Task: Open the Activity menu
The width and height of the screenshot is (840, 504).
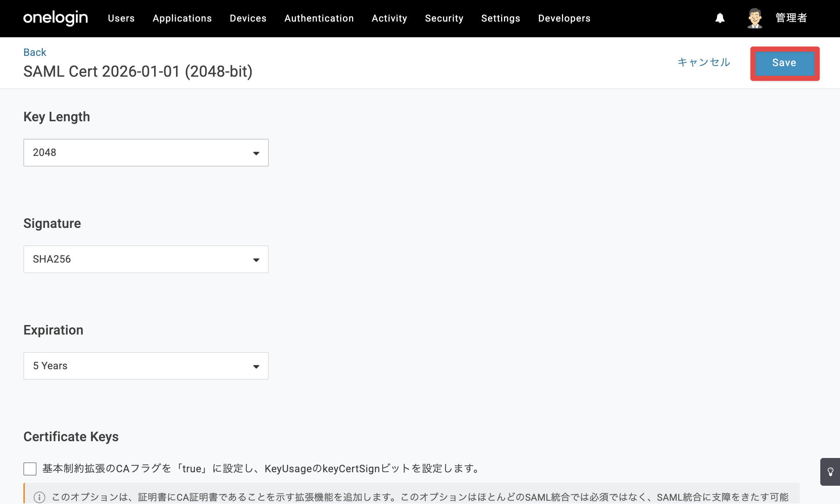Action: point(389,18)
